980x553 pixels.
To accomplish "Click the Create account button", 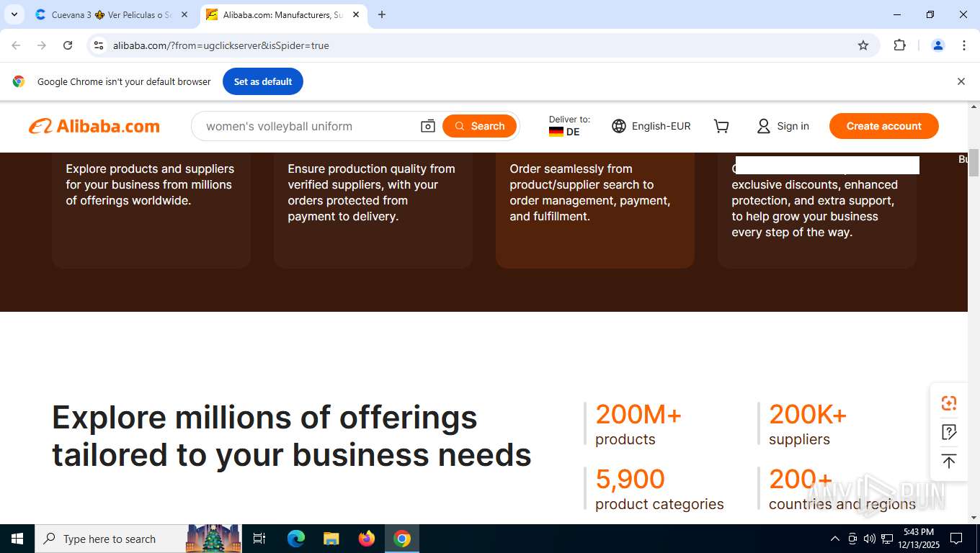I will click(x=883, y=126).
